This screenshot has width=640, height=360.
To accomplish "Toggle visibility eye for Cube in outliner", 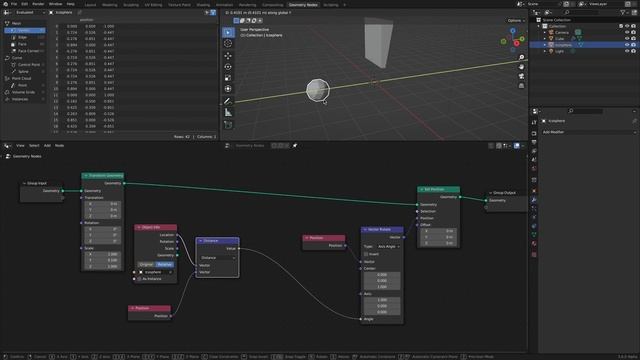I will pos(627,38).
